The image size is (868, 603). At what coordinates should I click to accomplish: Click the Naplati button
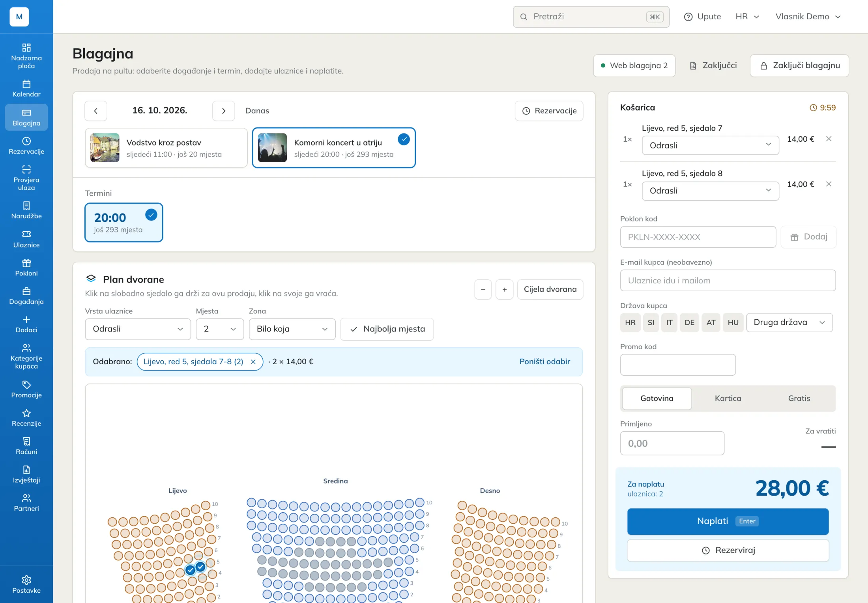[x=728, y=521]
